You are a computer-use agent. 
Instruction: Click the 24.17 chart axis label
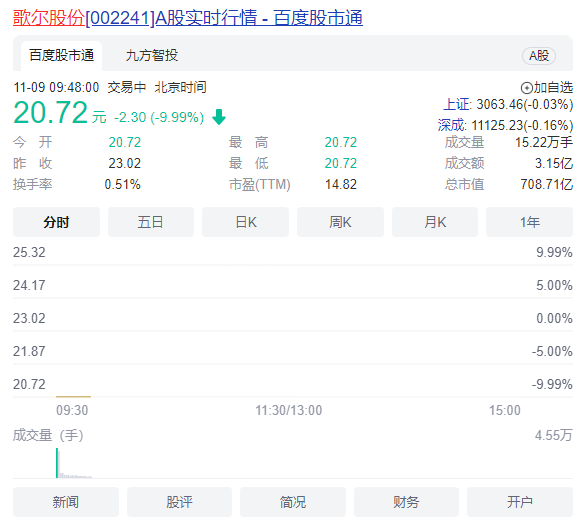pyautogui.click(x=29, y=285)
